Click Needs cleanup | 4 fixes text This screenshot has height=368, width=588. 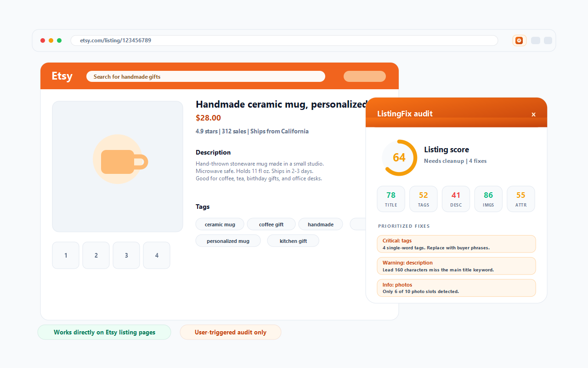455,161
